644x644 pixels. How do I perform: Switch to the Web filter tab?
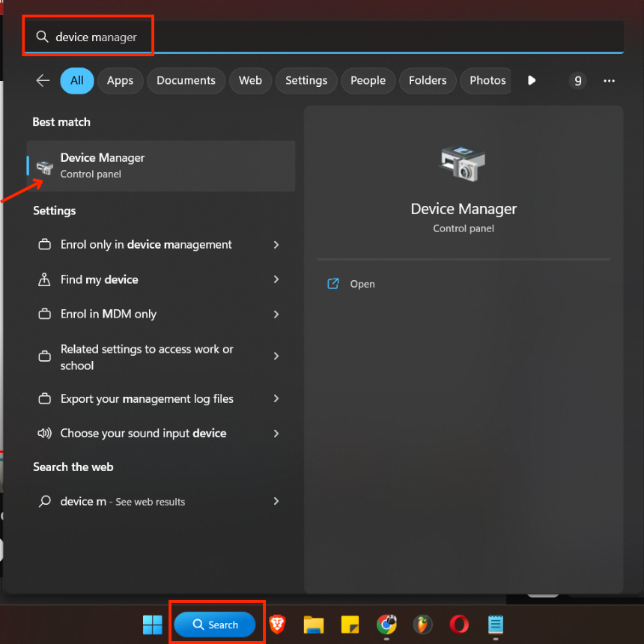click(250, 81)
